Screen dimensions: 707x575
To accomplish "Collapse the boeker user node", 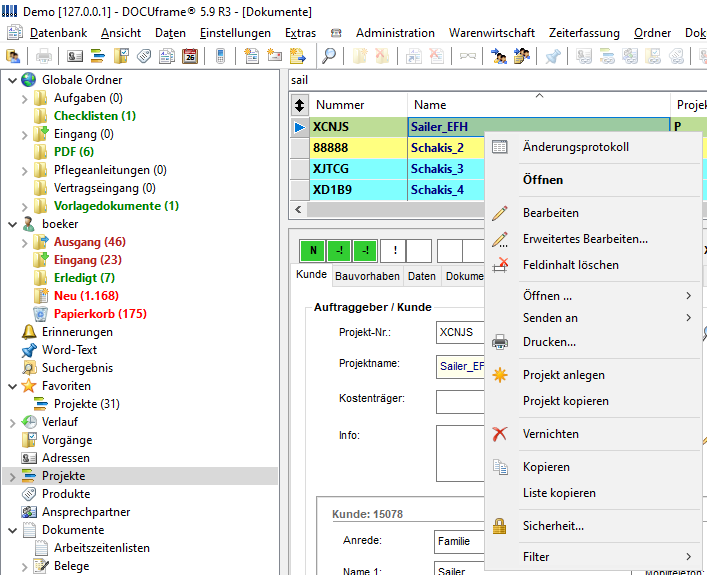I will tap(13, 224).
